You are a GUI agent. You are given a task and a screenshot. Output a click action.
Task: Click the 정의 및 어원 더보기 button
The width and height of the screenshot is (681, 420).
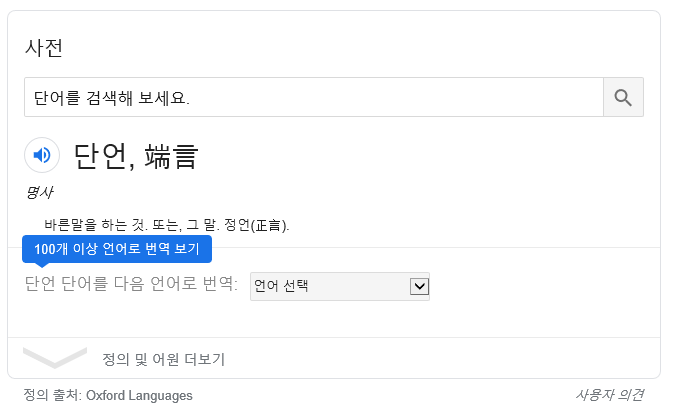(x=163, y=359)
